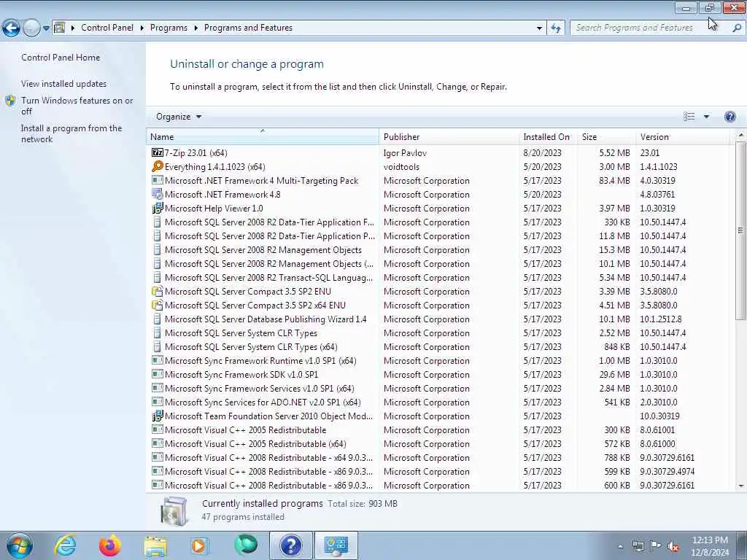Click the shield icon beside Windows features

(10, 101)
